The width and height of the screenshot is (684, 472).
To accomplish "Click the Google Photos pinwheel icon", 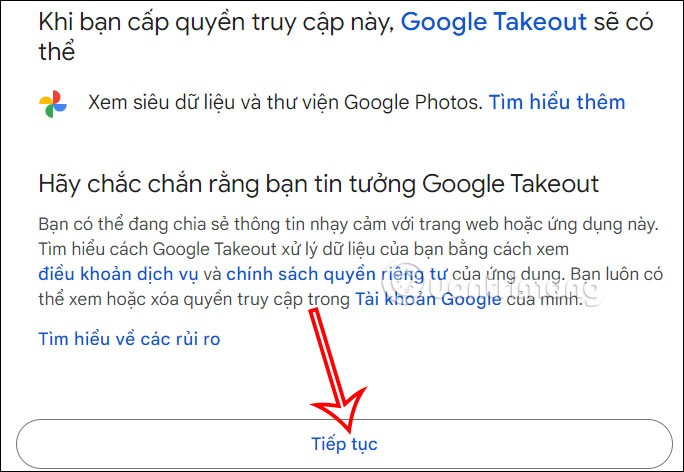I will 53,104.
